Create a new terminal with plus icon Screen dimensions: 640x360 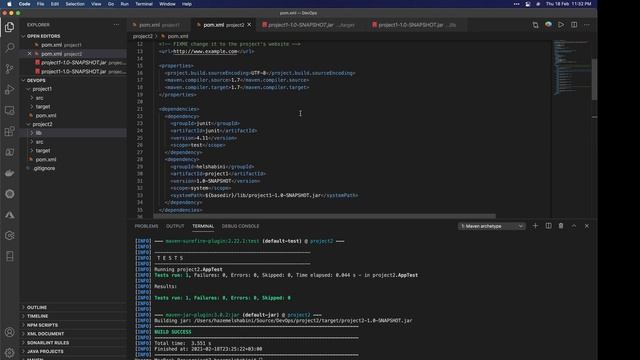coord(535,226)
